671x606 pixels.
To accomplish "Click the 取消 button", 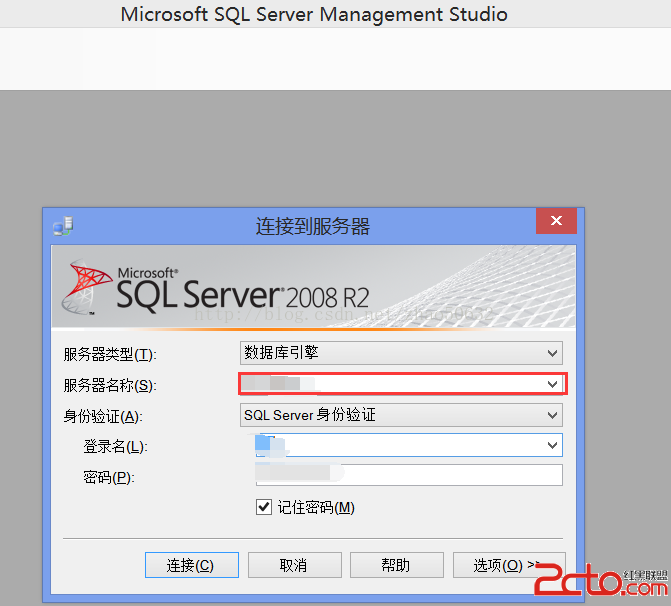I will coord(294,565).
